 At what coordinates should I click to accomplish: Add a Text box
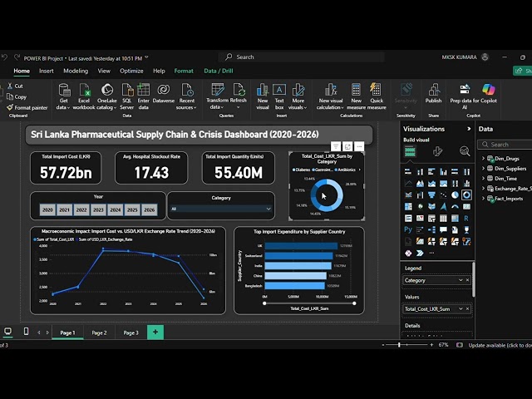click(x=279, y=96)
